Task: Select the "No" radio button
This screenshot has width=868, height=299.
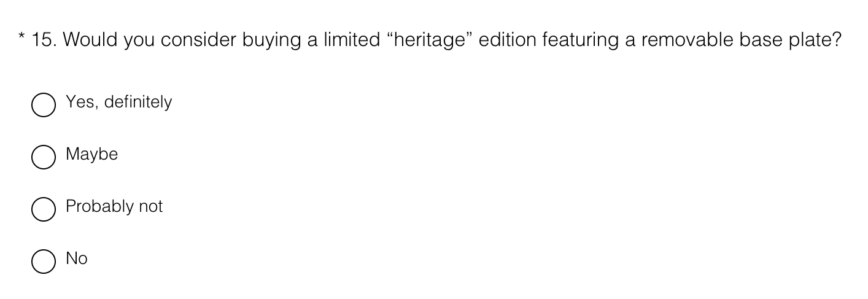Action: 43,262
